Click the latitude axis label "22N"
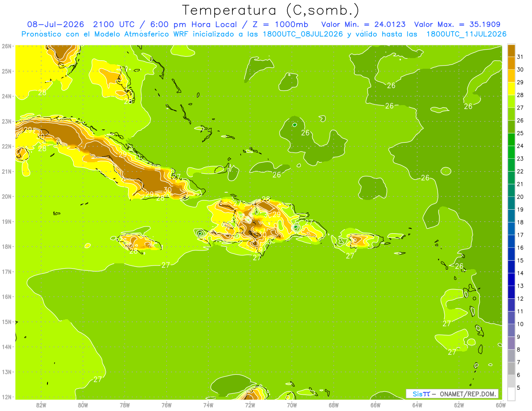 [x=7, y=146]
